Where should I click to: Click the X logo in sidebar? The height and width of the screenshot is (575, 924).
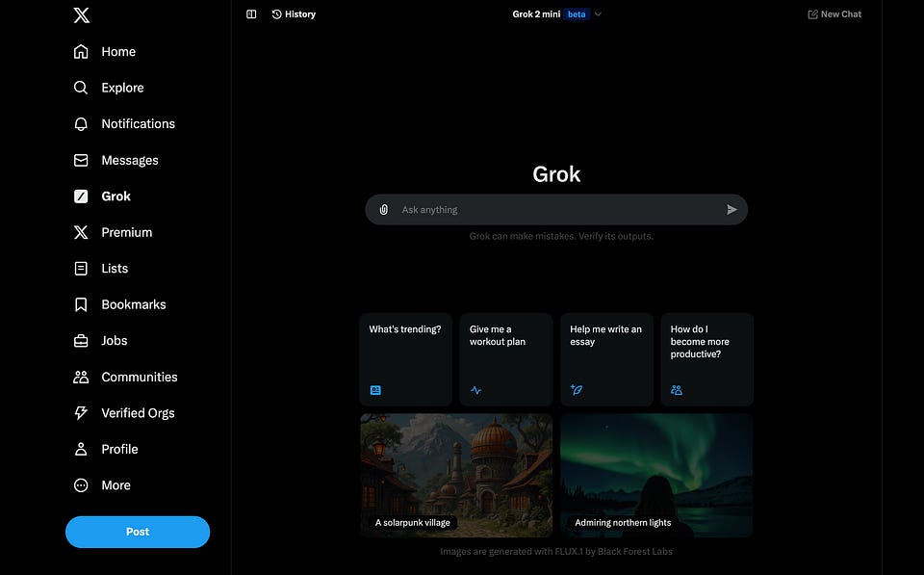click(x=81, y=14)
